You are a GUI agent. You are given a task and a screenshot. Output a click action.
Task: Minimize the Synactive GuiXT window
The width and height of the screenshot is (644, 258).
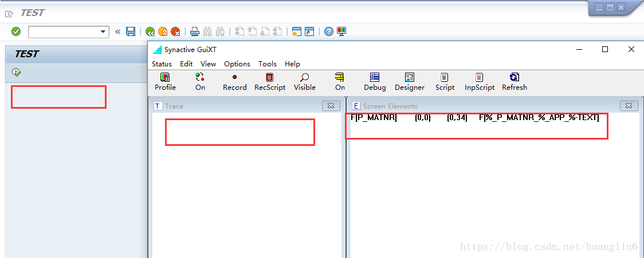pos(579,49)
